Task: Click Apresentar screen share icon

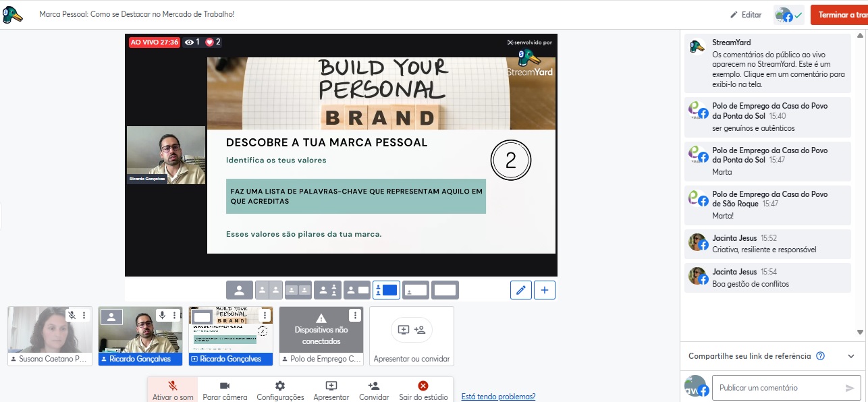Action: click(x=331, y=386)
